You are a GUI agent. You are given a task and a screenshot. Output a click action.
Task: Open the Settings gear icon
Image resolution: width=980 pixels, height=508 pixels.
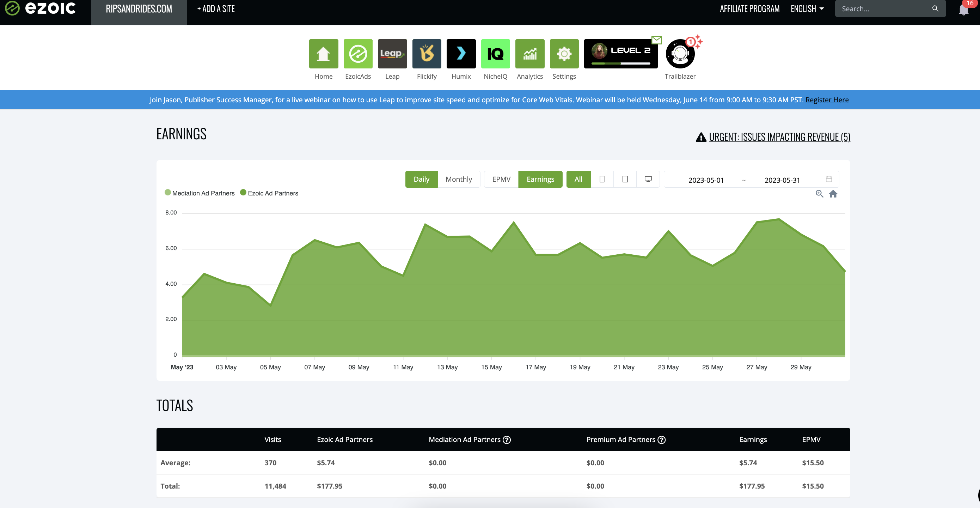(564, 54)
